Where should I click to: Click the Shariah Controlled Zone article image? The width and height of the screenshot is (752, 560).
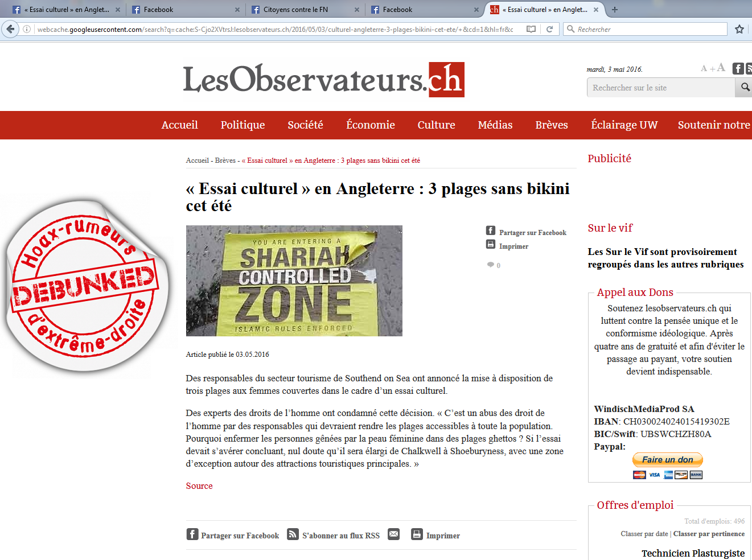coord(294,281)
